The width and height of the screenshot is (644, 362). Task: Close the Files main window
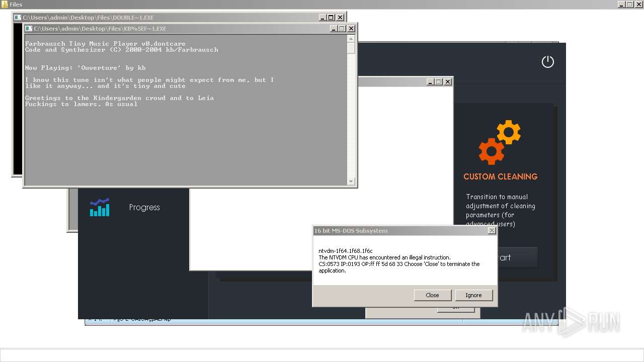tap(639, 4)
